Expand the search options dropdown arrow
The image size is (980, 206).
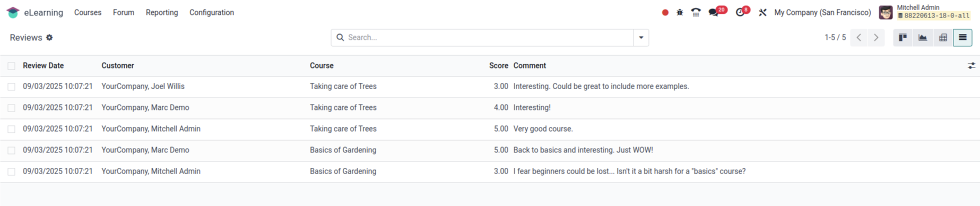(x=641, y=38)
